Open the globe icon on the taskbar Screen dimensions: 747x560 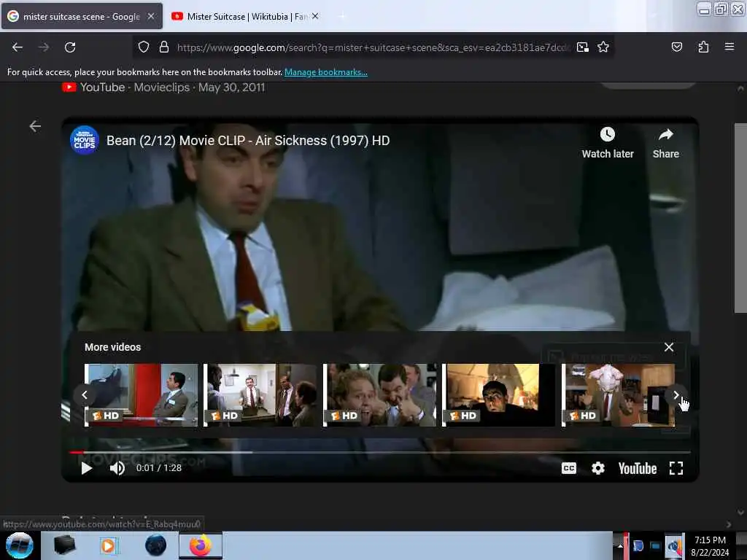click(156, 545)
